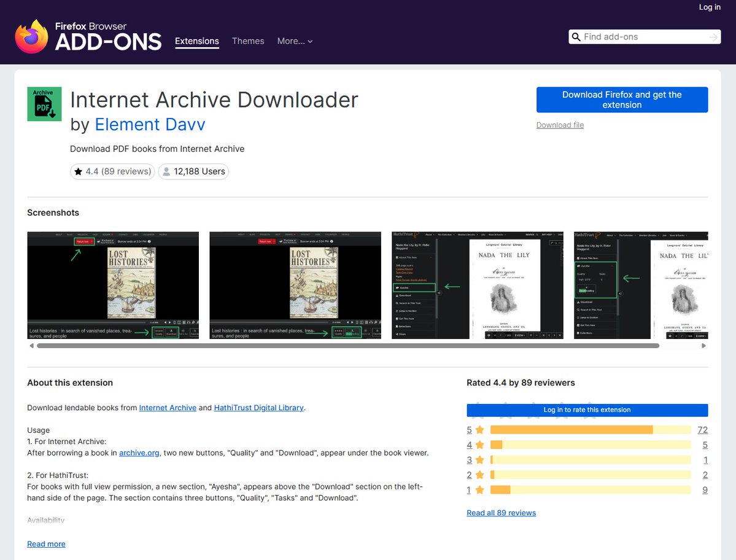This screenshot has height=560, width=736.
Task: Click the star in the 5-star row
Action: point(479,430)
